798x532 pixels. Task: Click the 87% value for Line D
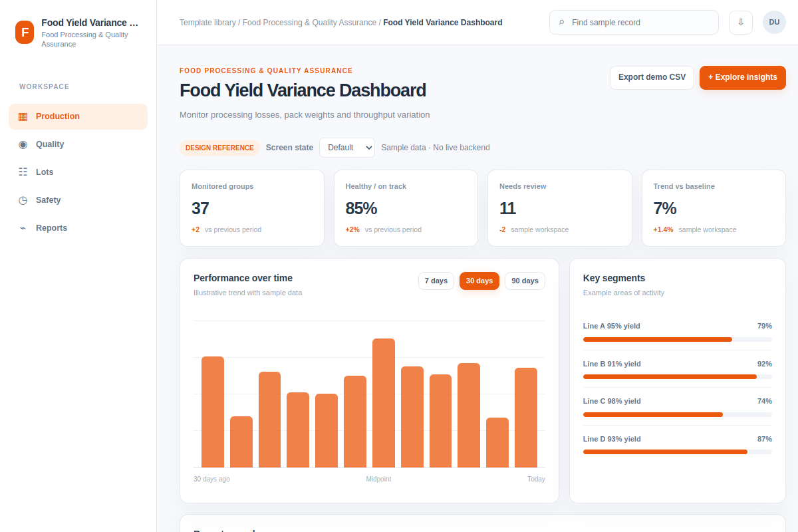[765, 439]
